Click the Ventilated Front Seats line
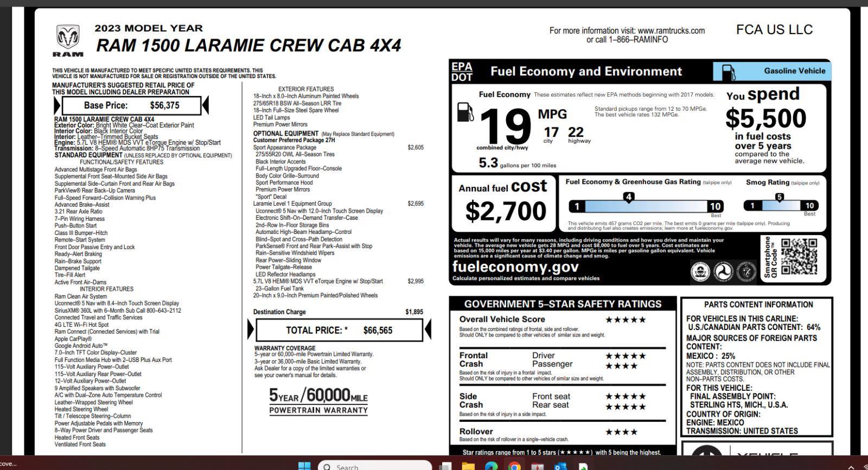The width and height of the screenshot is (868, 470). (x=80, y=444)
